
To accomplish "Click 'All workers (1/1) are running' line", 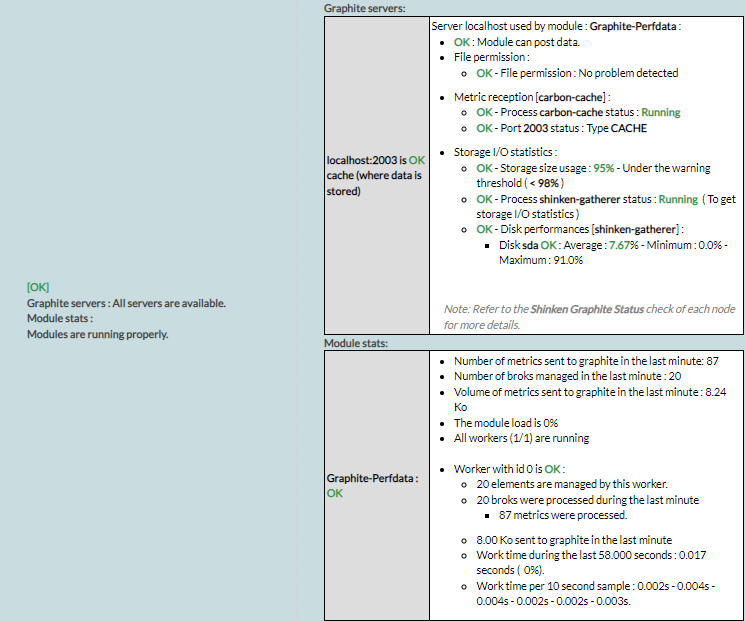I will click(x=521, y=438).
